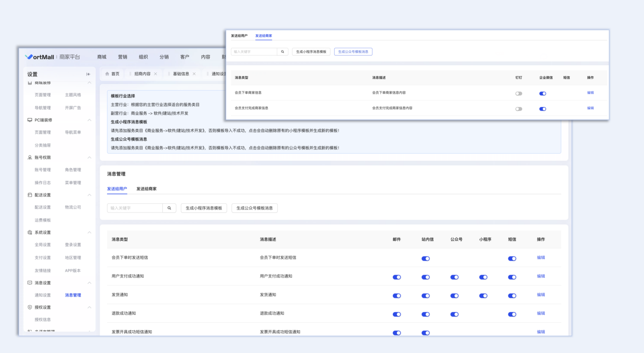Toggle off 短信 for 会员下单时发送短信
The height and width of the screenshot is (353, 644).
tap(512, 259)
